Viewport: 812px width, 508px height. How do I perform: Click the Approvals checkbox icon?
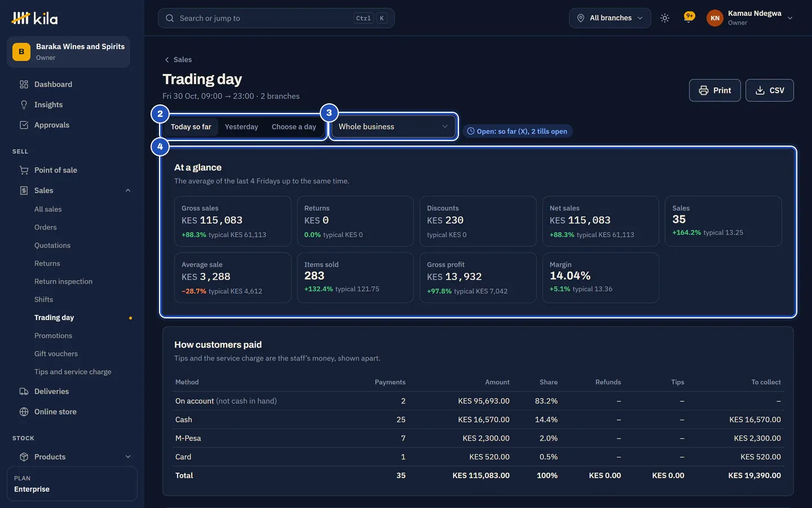[24, 125]
